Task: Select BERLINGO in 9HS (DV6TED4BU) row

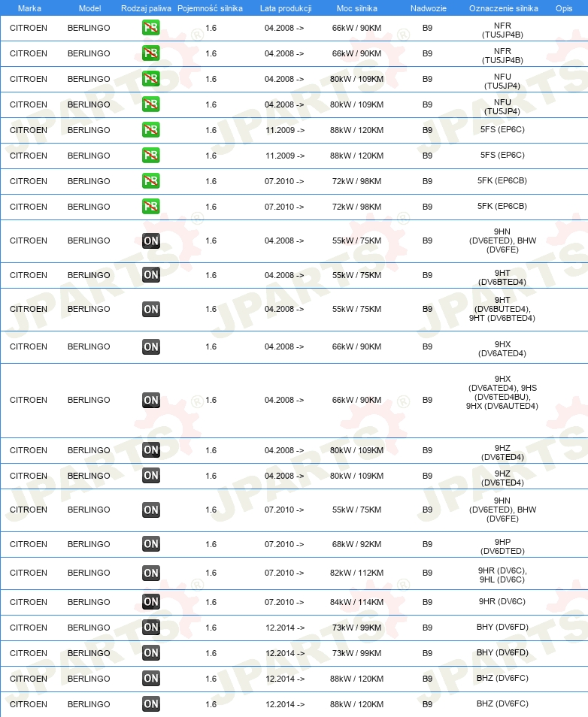Action: pyautogui.click(x=89, y=400)
